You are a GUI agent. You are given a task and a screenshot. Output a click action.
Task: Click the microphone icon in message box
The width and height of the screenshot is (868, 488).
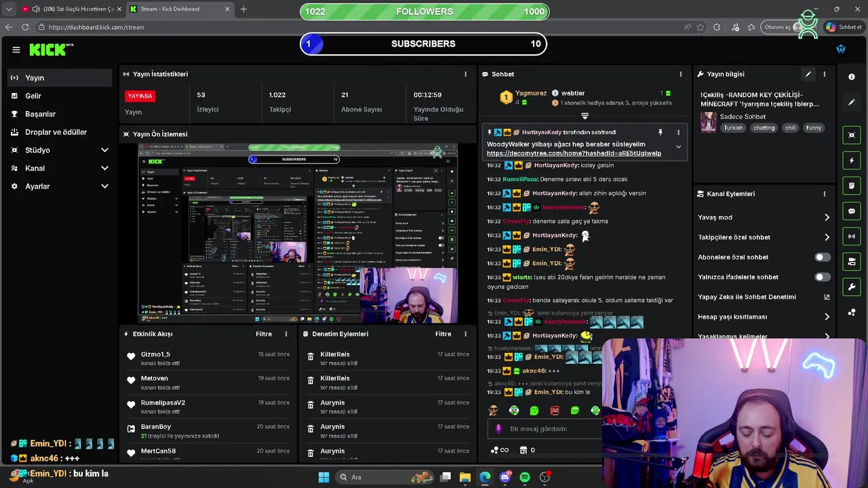click(x=498, y=429)
